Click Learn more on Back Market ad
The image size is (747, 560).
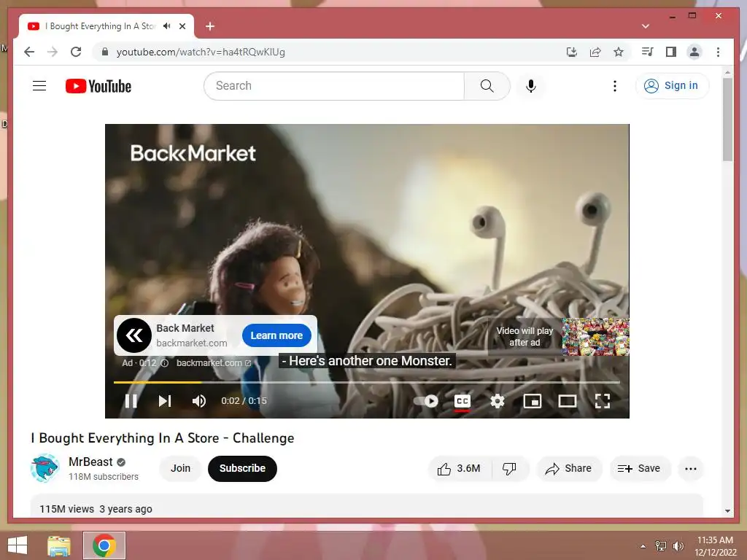click(276, 335)
